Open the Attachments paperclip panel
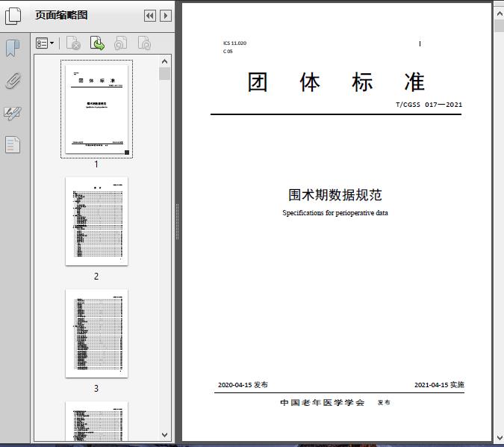This screenshot has height=447, width=504. click(x=13, y=81)
